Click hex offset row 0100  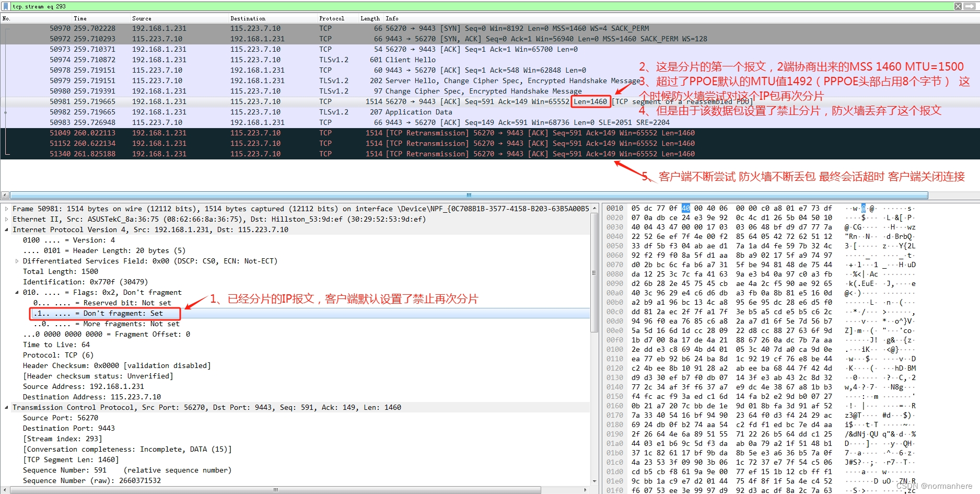tap(614, 349)
